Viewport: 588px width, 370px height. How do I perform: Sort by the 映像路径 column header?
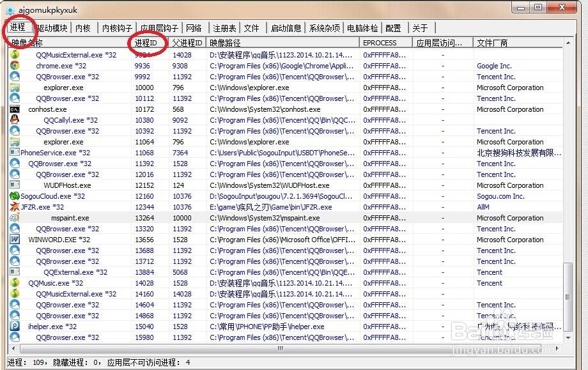pyautogui.click(x=282, y=43)
